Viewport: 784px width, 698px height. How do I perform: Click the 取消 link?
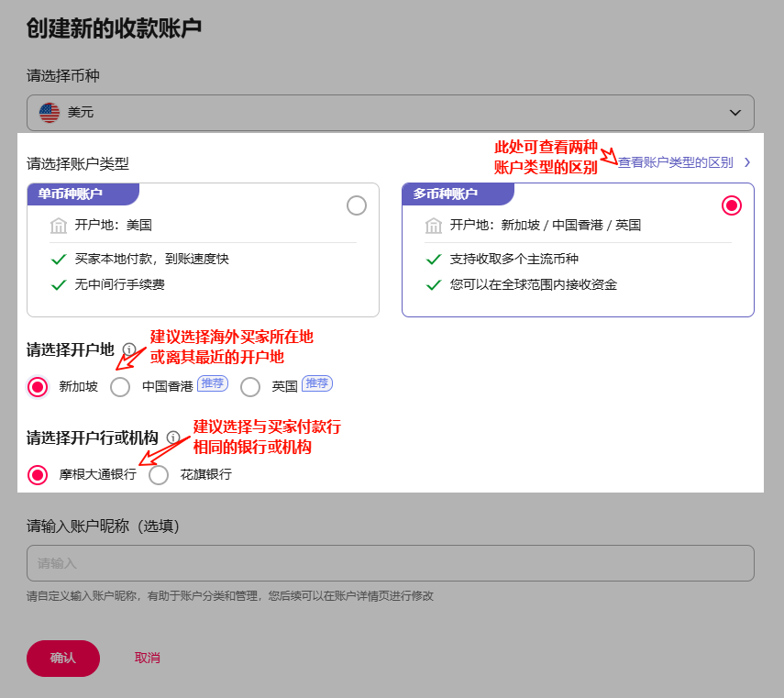[x=147, y=658]
